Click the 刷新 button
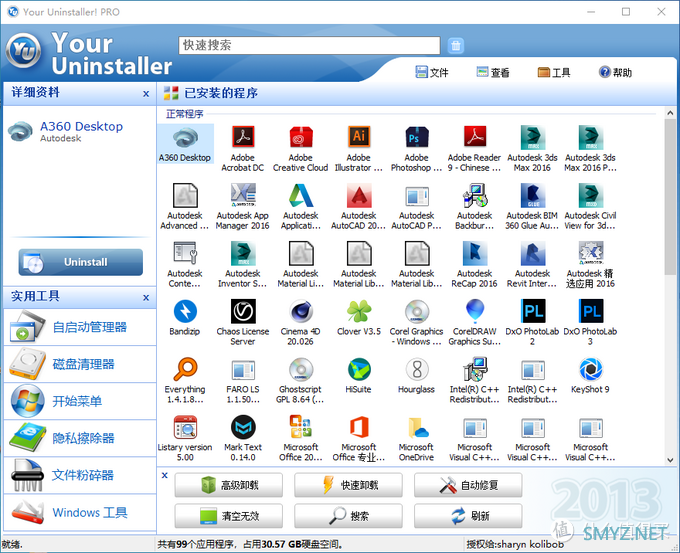680x553 pixels. pyautogui.click(x=468, y=516)
